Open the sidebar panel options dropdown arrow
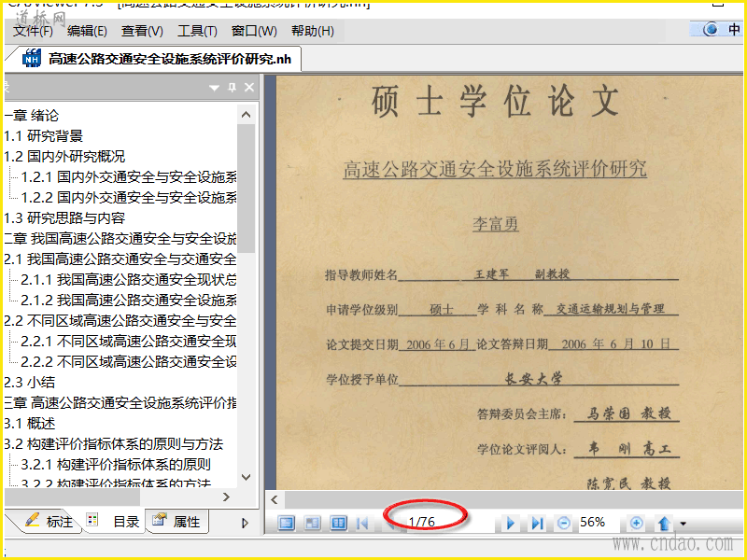The image size is (747, 560). pyautogui.click(x=215, y=88)
